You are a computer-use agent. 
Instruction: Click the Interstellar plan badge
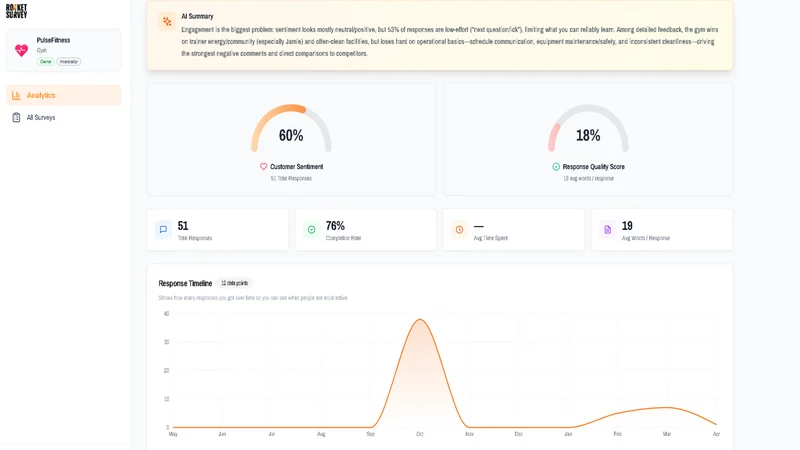coord(68,62)
